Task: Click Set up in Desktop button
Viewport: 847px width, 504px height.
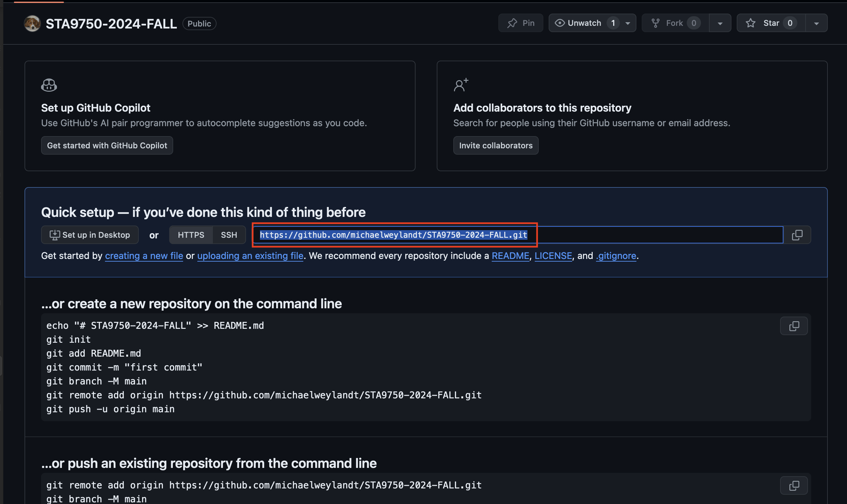Action: 90,235
